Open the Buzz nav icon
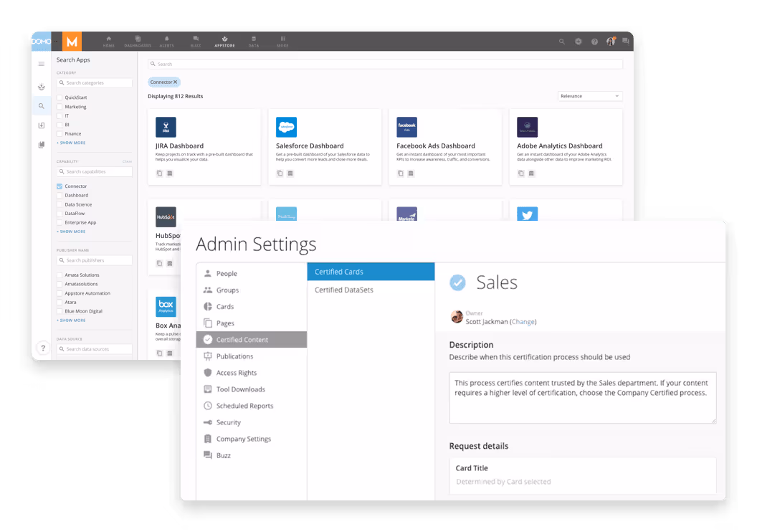 [196, 42]
